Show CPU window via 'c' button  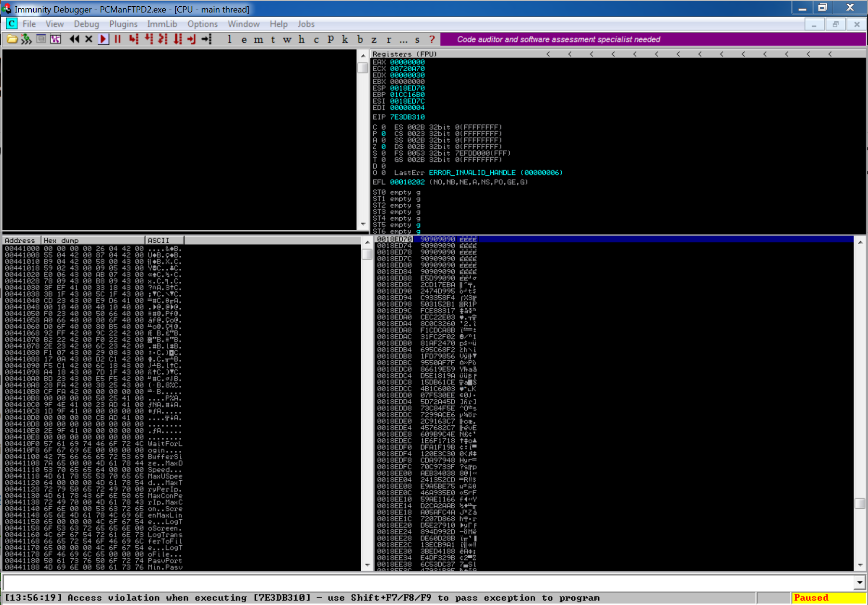click(316, 39)
